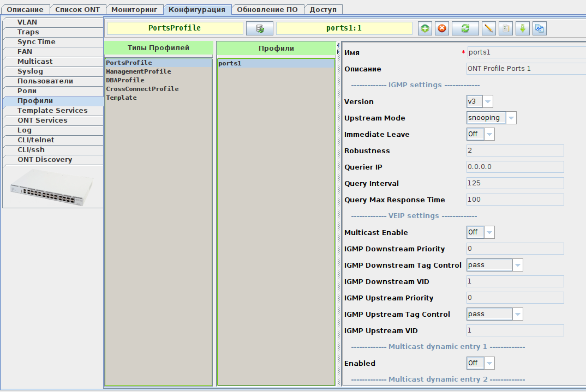586x392 pixels.
Task: Open the Multicast Enable dropdown
Action: (x=481, y=232)
